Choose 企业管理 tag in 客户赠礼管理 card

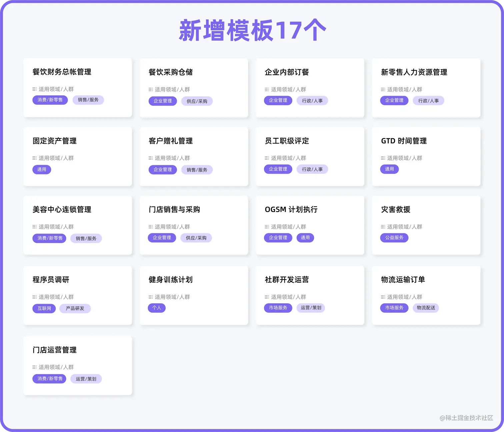click(x=163, y=170)
